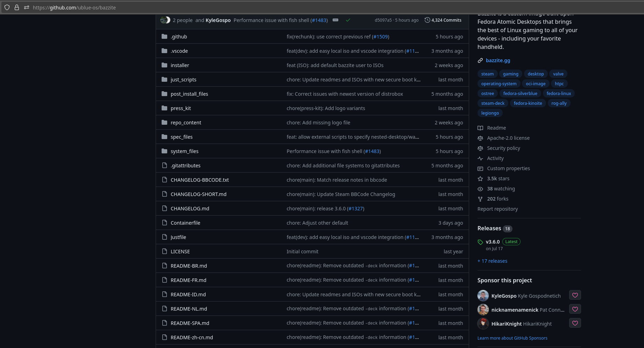The height and width of the screenshot is (348, 644).
Task: Click the Containerfile file icon
Action: point(164,223)
